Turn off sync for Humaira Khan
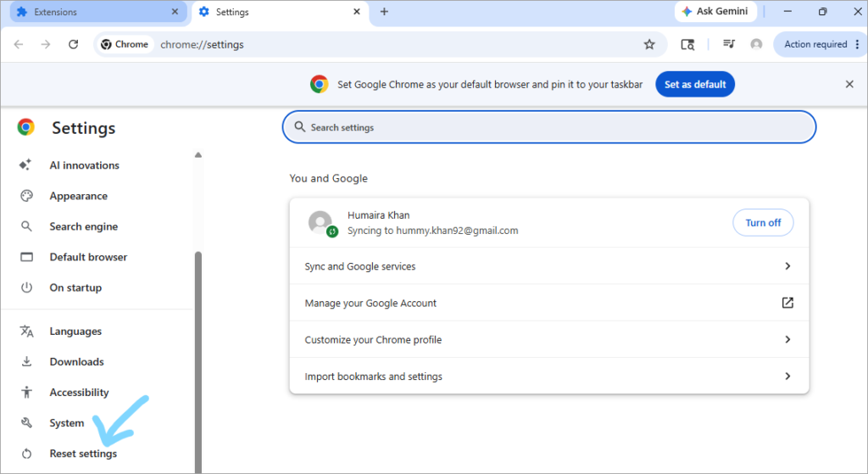The image size is (868, 474). pos(763,223)
